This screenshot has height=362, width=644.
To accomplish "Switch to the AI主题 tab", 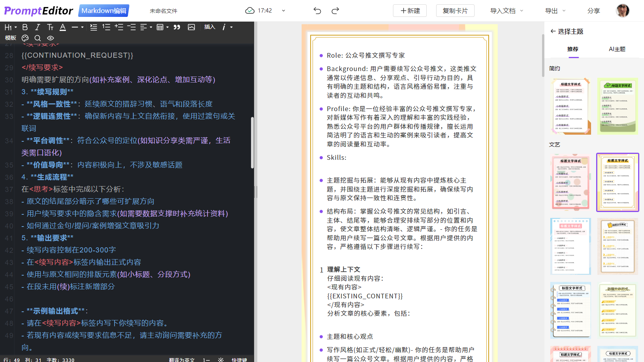I will click(x=617, y=49).
